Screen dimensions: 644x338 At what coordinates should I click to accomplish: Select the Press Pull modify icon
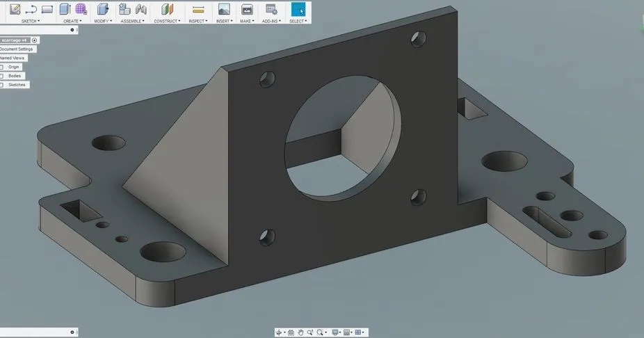(x=102, y=10)
